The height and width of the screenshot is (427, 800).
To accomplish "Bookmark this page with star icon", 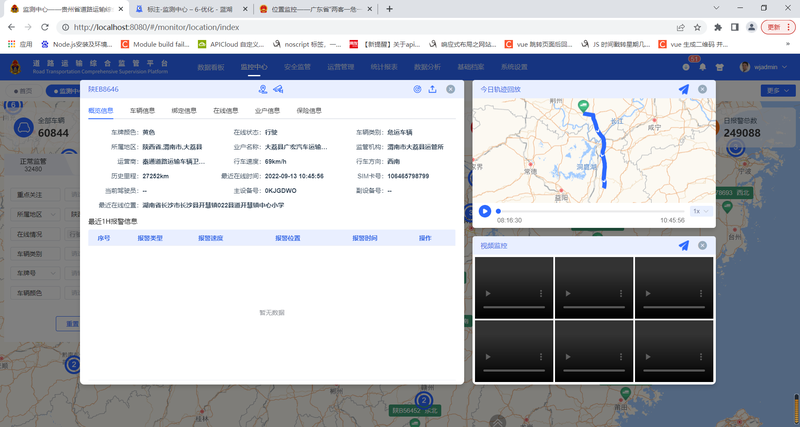I will point(697,27).
